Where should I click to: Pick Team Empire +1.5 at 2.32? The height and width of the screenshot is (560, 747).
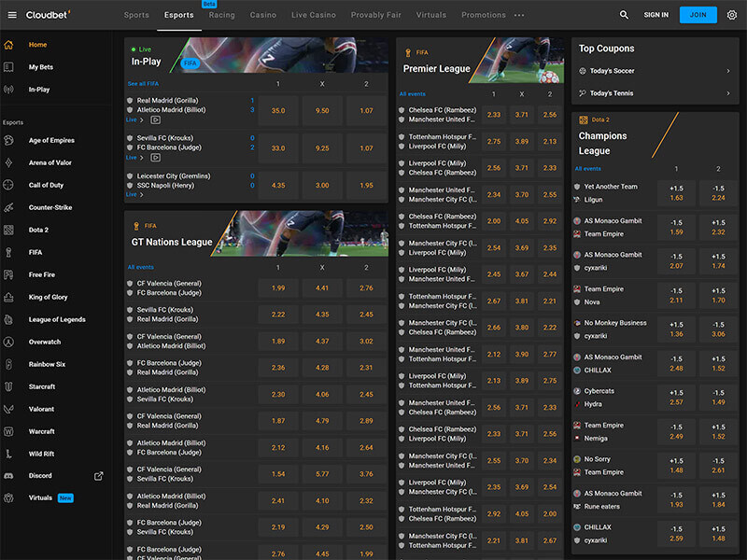718,228
